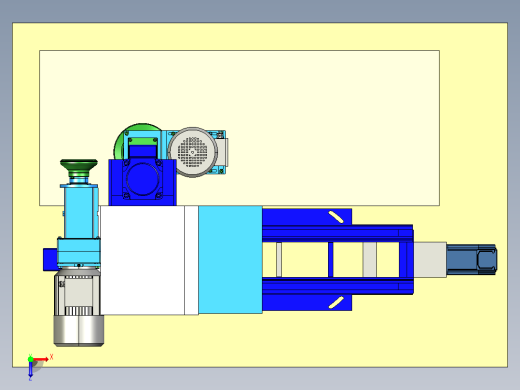The image size is (520, 390).
Task: Select the cyan block next to the white block
Action: click(230, 260)
